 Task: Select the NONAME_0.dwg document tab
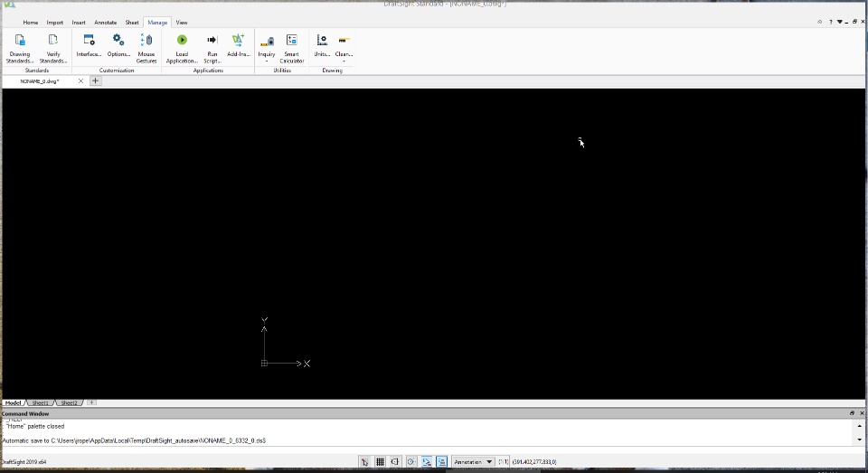pyautogui.click(x=40, y=80)
